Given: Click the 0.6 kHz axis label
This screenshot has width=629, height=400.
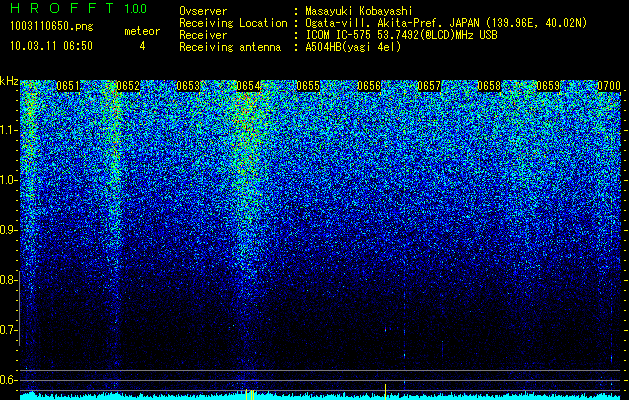Looking at the screenshot, I should point(7,380).
